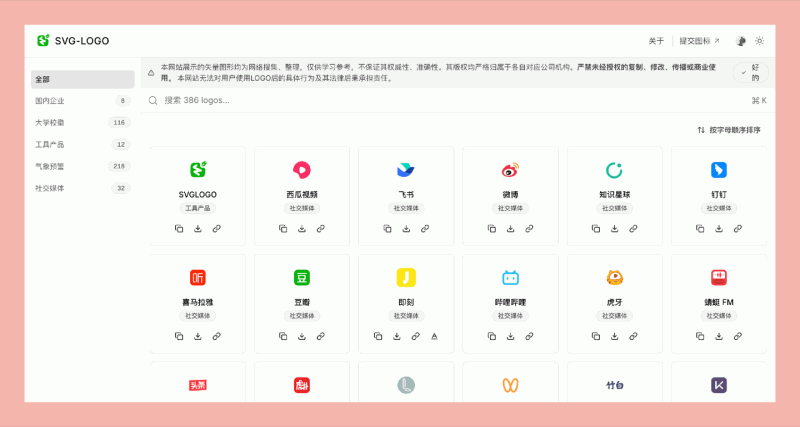The image size is (800, 427).
Task: Download the 喜马拉雅 logo
Action: tap(198, 336)
